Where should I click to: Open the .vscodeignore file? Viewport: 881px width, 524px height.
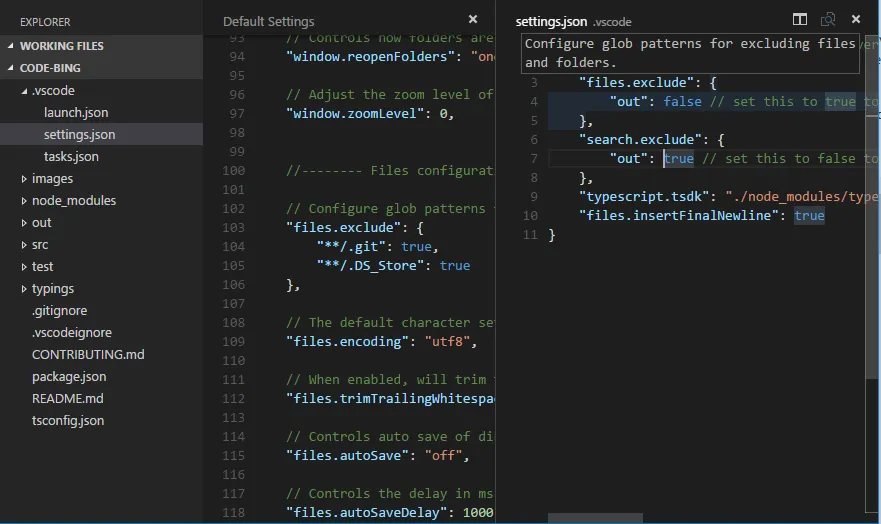point(71,332)
